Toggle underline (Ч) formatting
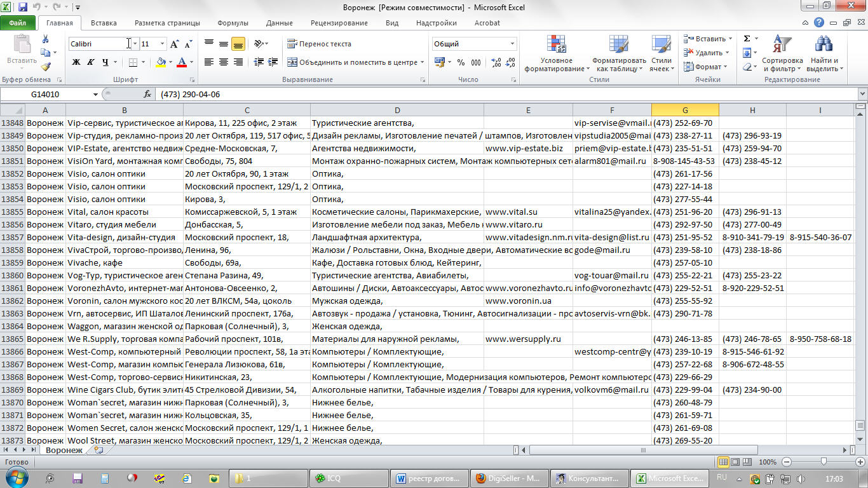Image resolution: width=868 pixels, height=488 pixels. [x=105, y=62]
